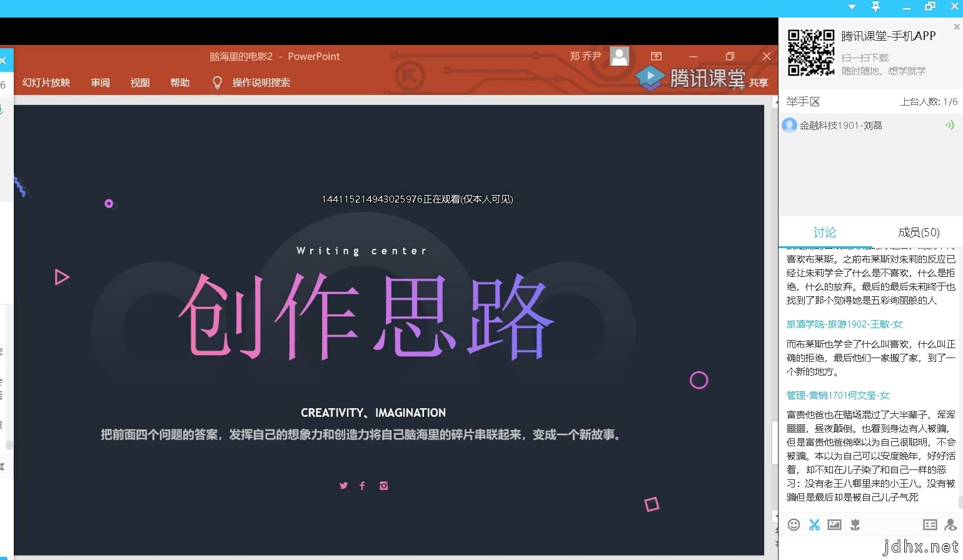Open the 幻灯片放映 ribbon tab
Screen dimensions: 963x560
[46, 82]
